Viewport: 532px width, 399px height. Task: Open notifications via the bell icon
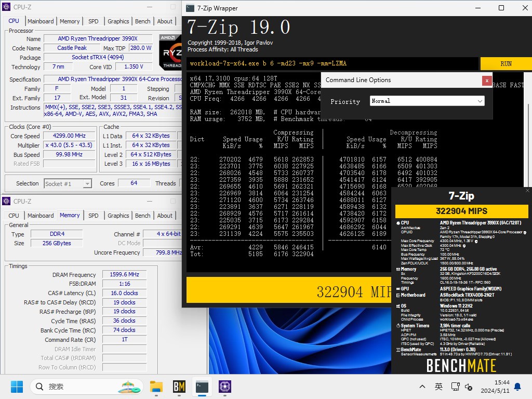point(517,387)
